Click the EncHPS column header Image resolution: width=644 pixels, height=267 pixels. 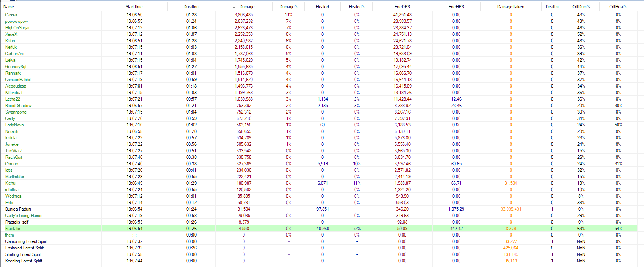point(456,7)
